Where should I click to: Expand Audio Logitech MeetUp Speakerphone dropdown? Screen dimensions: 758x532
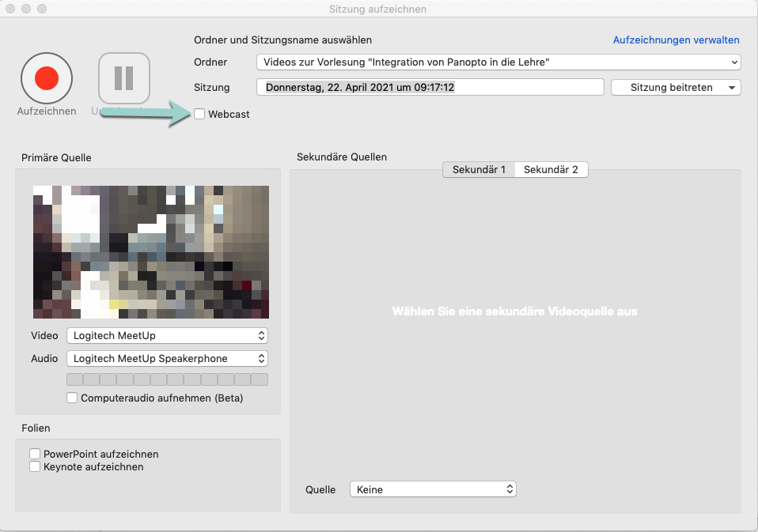[167, 359]
